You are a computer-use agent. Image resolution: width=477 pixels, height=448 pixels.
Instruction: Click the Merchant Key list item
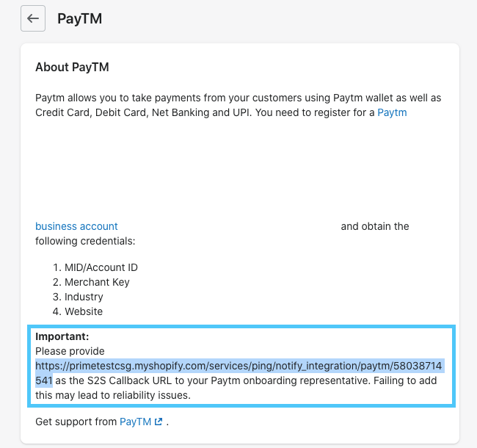(97, 282)
